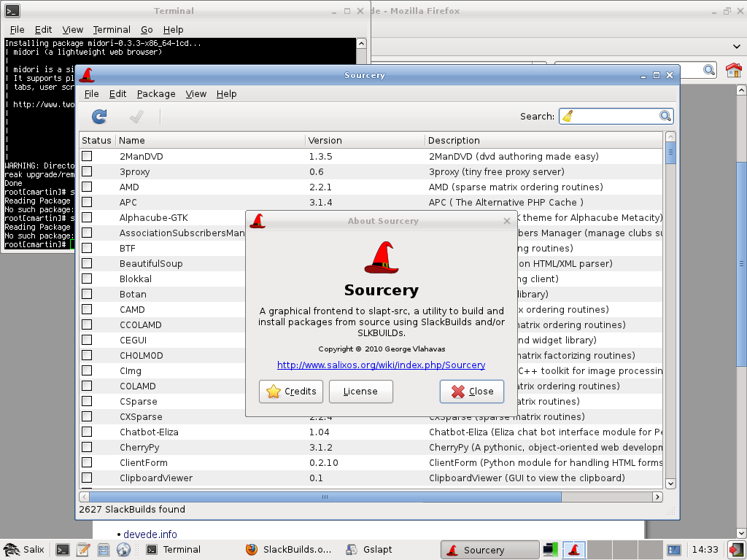Open the devede.info link in Firefox
This screenshot has width=747, height=560.
click(150, 534)
